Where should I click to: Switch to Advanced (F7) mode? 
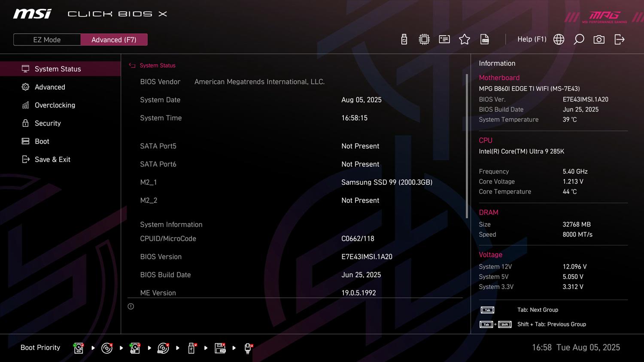click(114, 39)
